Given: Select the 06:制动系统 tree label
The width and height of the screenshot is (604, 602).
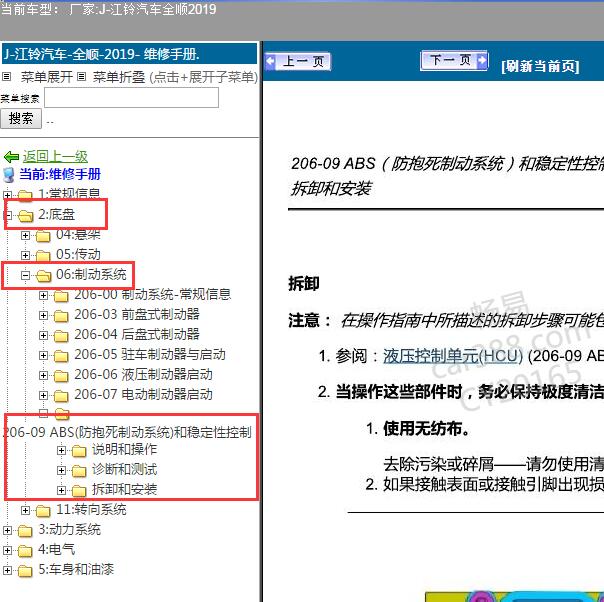Looking at the screenshot, I should (91, 275).
